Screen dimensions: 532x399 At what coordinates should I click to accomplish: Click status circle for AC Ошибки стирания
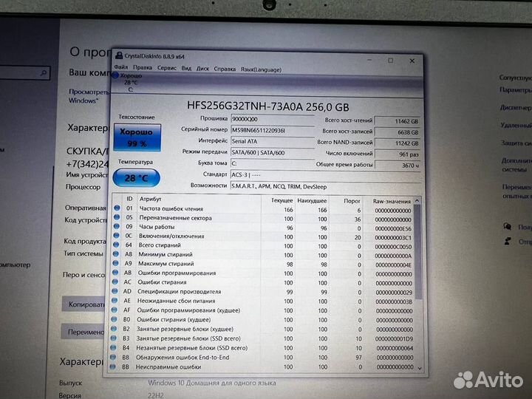(x=115, y=282)
